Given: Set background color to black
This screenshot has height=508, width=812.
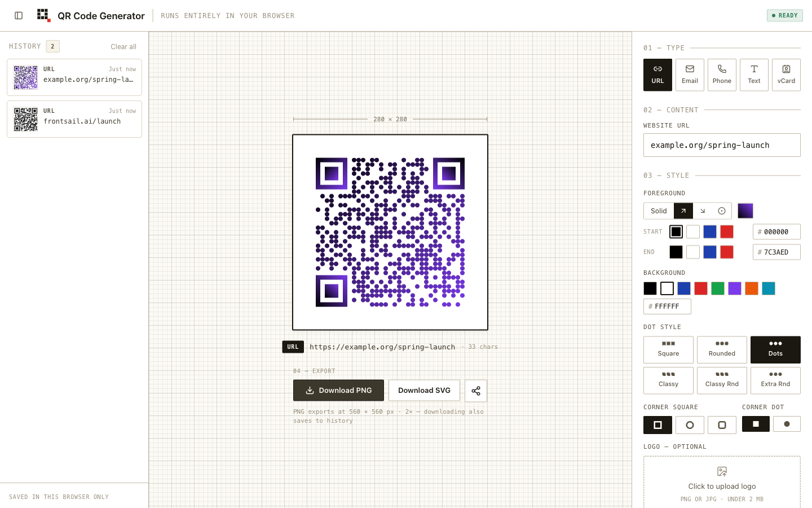Looking at the screenshot, I should (650, 288).
